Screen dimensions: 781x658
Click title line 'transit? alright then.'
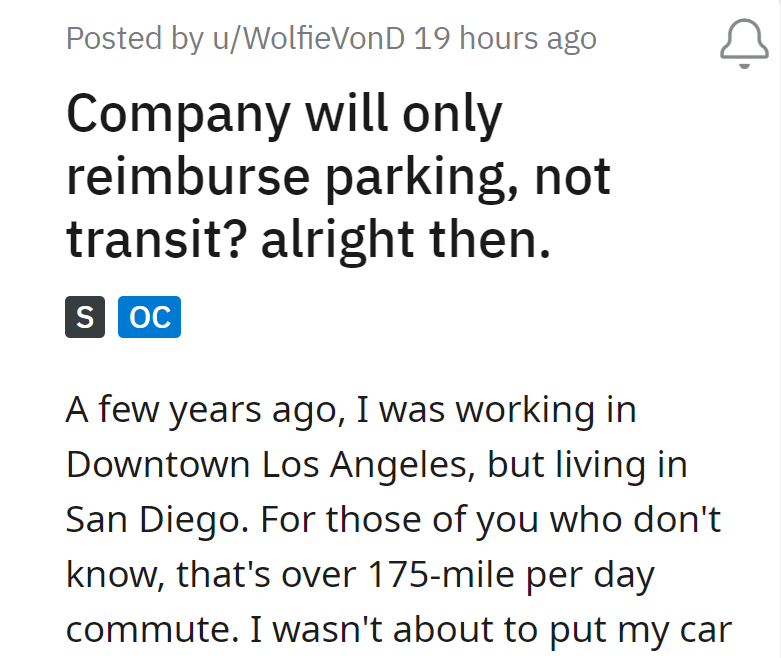click(308, 240)
